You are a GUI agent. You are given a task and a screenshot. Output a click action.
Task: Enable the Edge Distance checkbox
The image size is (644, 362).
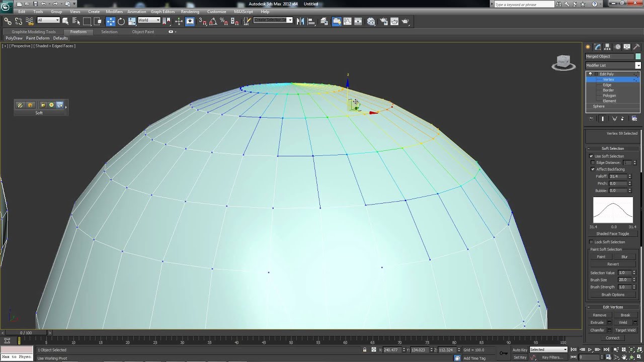(593, 162)
